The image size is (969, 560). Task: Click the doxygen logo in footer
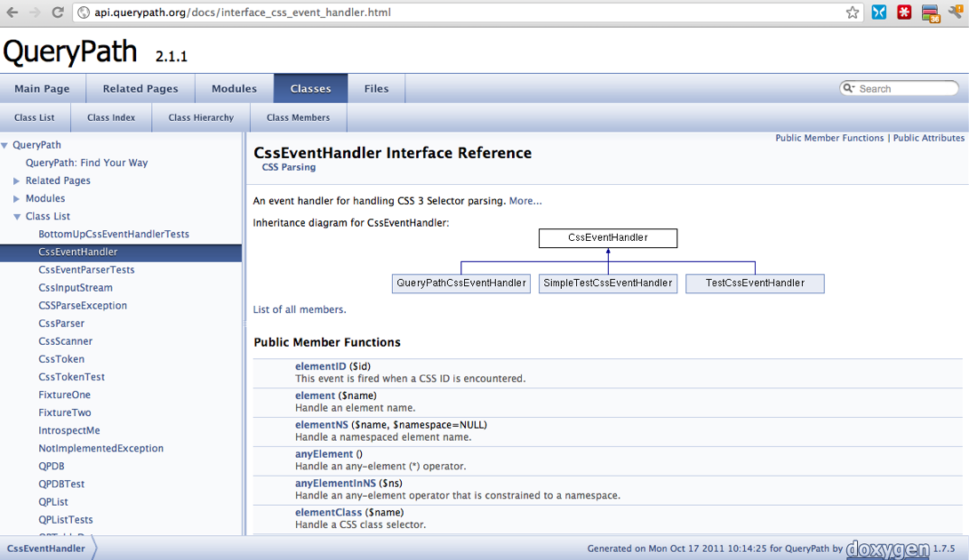pos(886,548)
